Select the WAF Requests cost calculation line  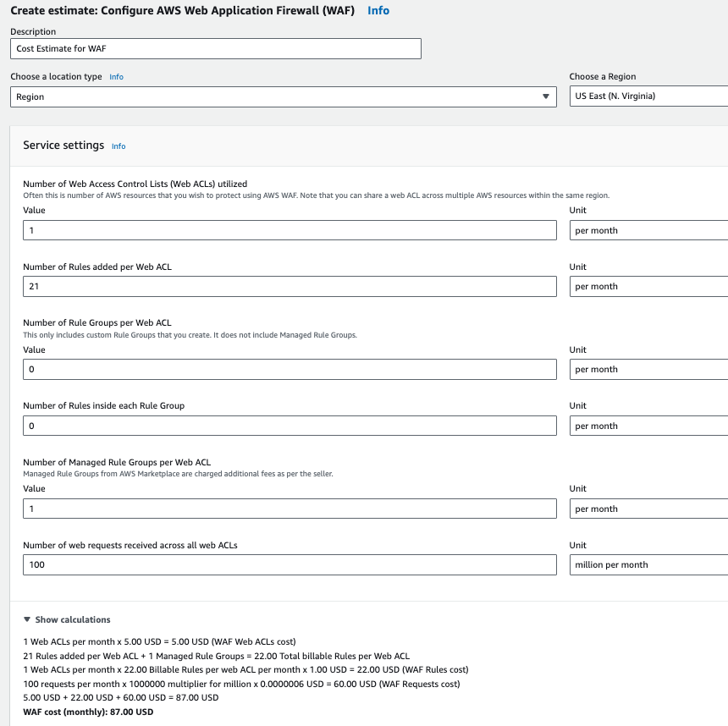241,684
